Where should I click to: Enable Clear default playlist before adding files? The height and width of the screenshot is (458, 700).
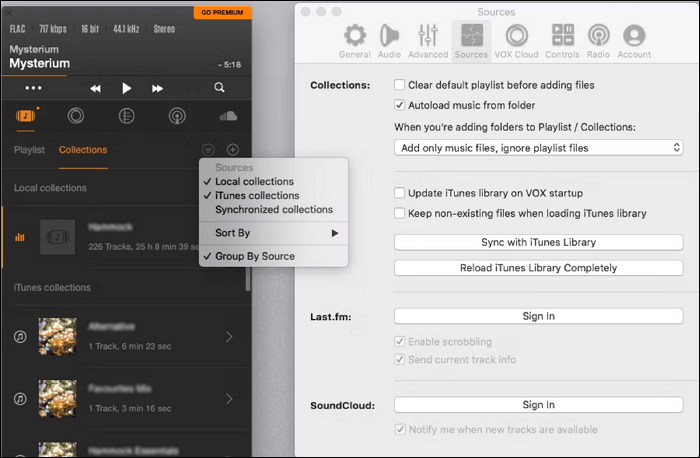point(400,85)
